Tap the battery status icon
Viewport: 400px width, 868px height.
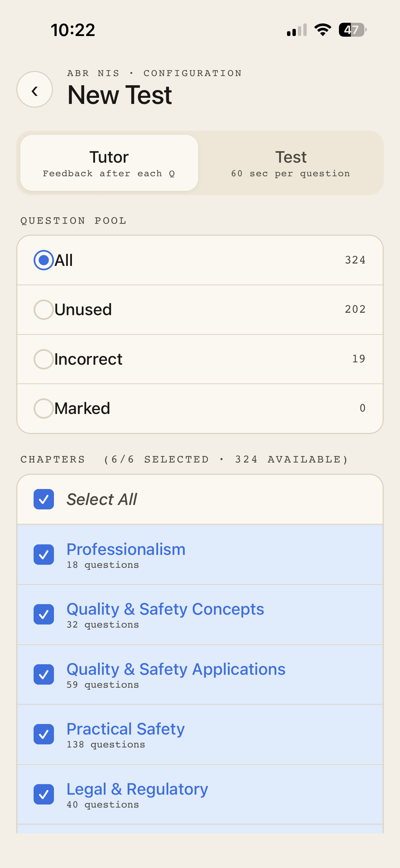pyautogui.click(x=352, y=30)
